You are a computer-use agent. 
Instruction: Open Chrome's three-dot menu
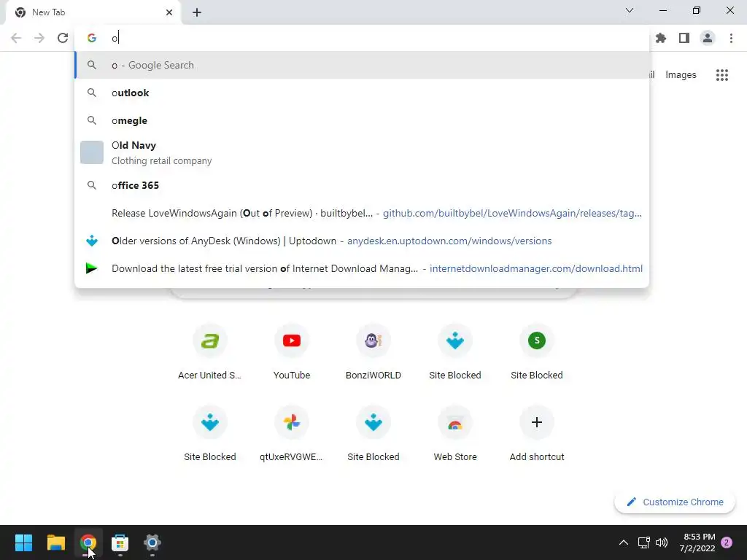click(731, 38)
